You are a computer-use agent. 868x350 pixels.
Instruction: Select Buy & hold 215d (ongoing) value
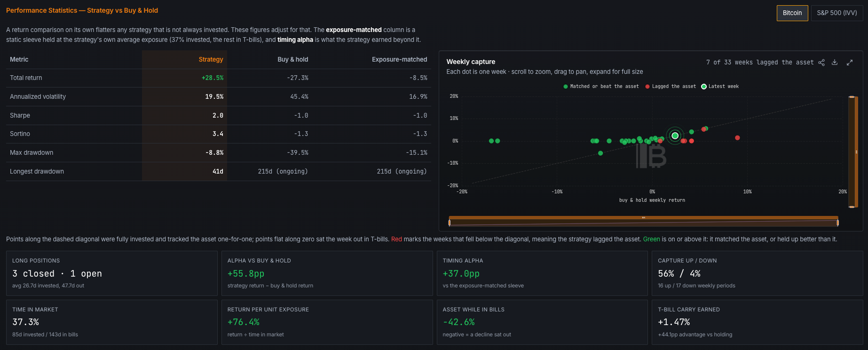[283, 172]
